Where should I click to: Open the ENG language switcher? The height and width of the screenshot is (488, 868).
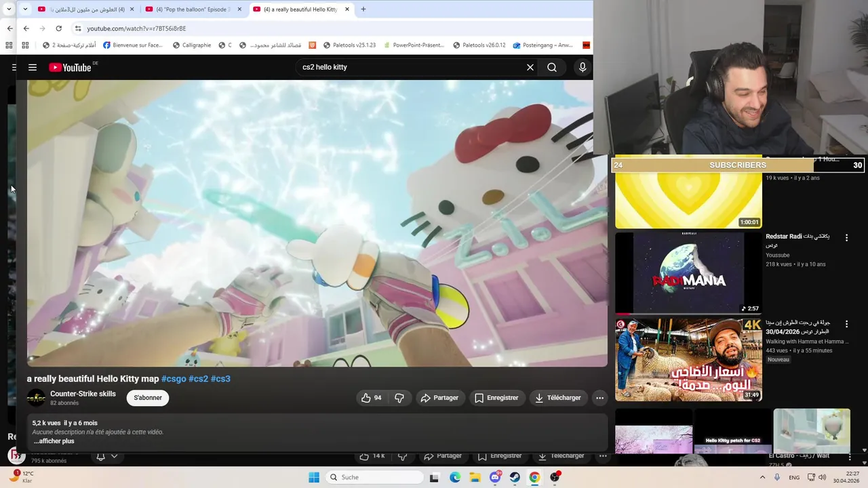click(x=794, y=477)
